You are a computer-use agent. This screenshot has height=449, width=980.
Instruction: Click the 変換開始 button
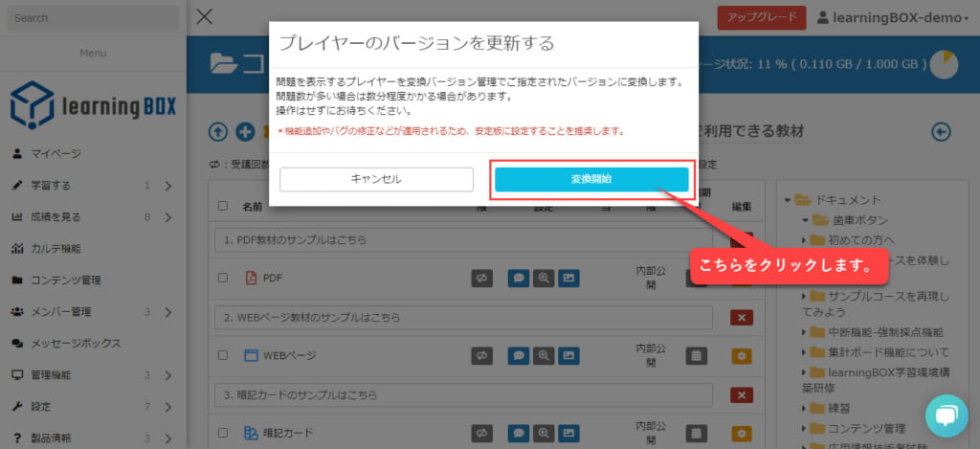(x=590, y=179)
